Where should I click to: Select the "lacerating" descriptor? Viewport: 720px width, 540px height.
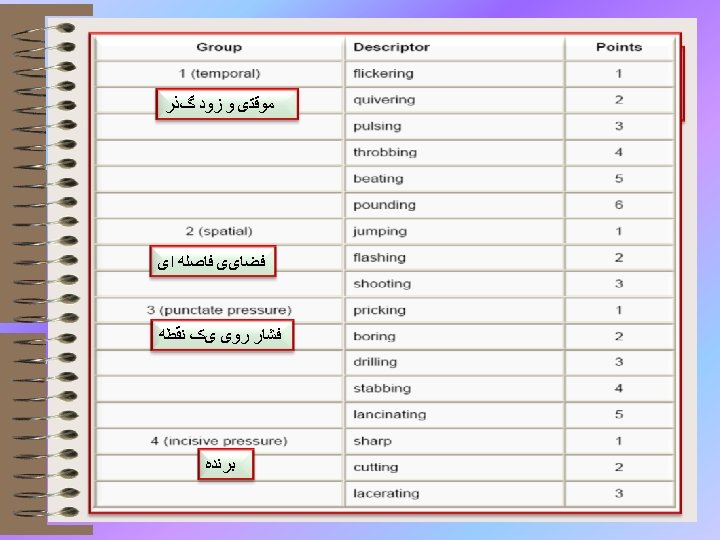(x=386, y=493)
